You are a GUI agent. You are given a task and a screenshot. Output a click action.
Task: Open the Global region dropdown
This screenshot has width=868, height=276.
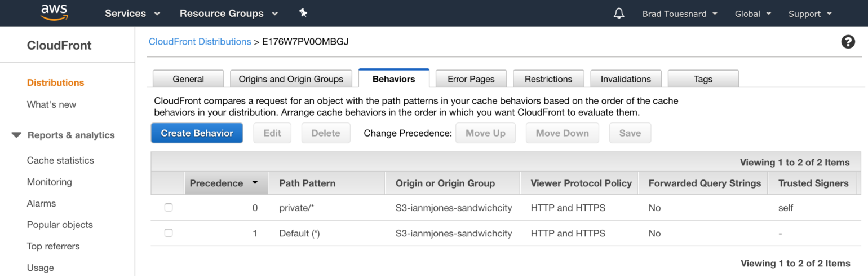tap(753, 14)
